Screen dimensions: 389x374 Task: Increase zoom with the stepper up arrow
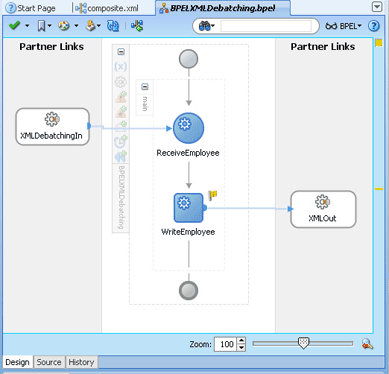pyautogui.click(x=242, y=341)
